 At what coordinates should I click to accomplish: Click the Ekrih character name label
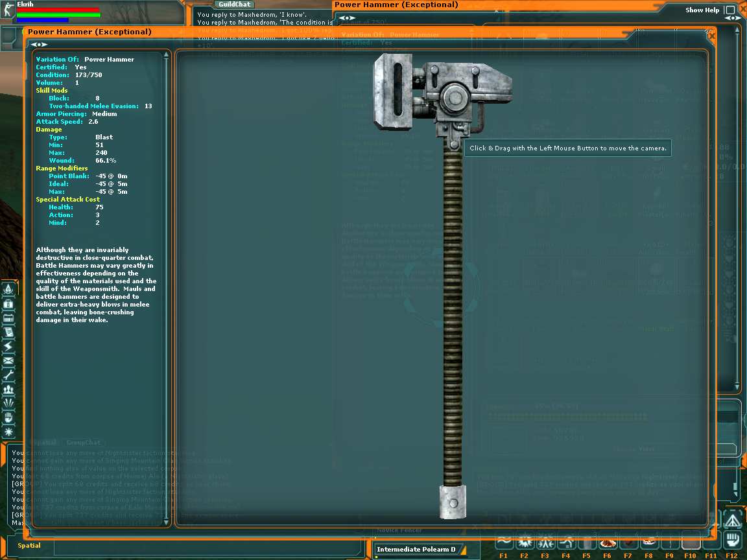point(25,4)
